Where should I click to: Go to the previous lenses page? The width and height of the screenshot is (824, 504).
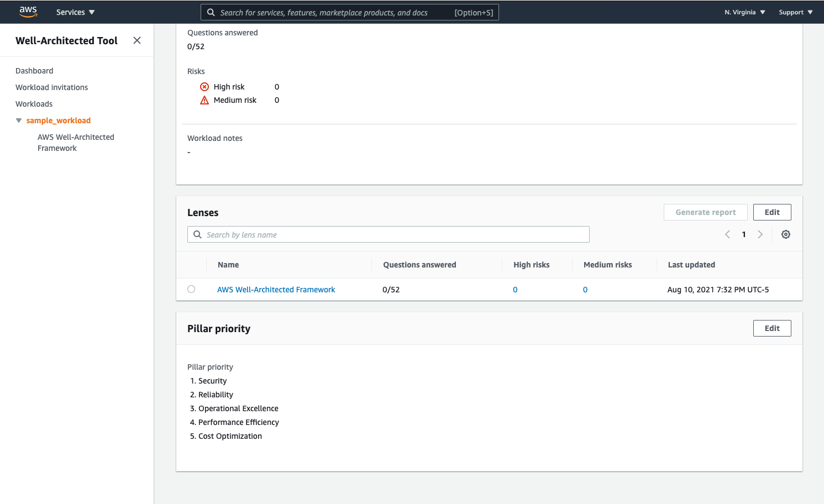coord(727,234)
